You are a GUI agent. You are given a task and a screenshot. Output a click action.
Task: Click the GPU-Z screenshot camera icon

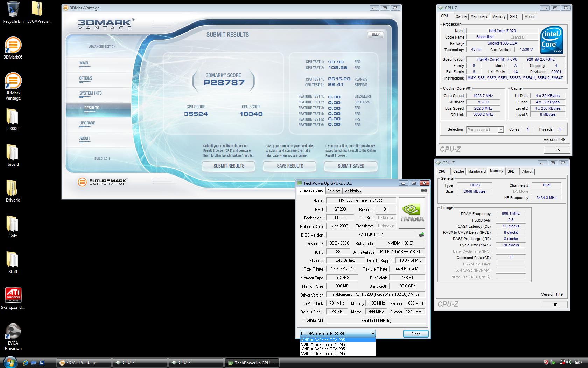[x=424, y=190]
